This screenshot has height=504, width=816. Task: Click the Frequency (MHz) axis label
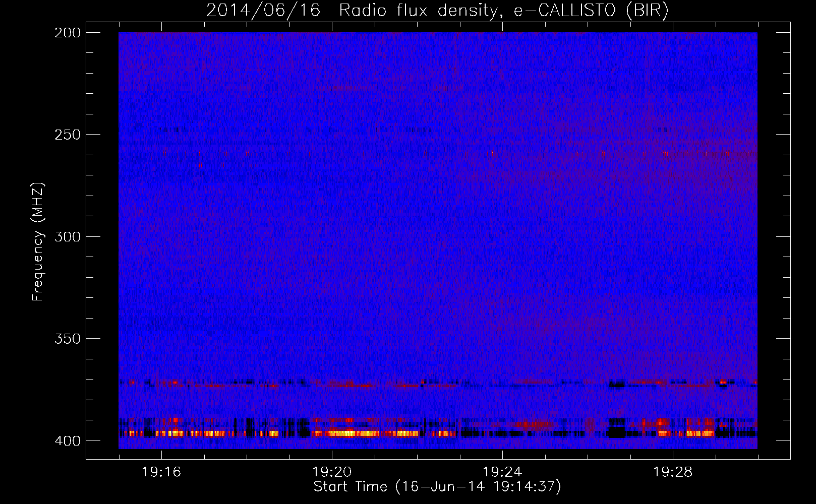tap(38, 242)
